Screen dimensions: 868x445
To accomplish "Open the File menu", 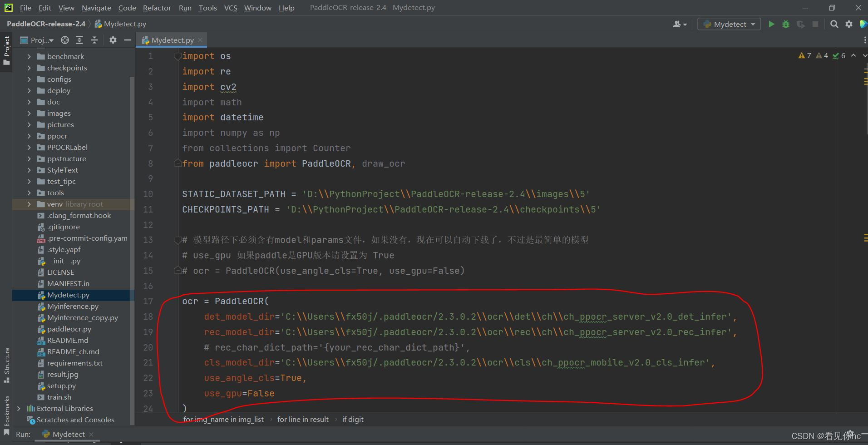I will point(25,8).
